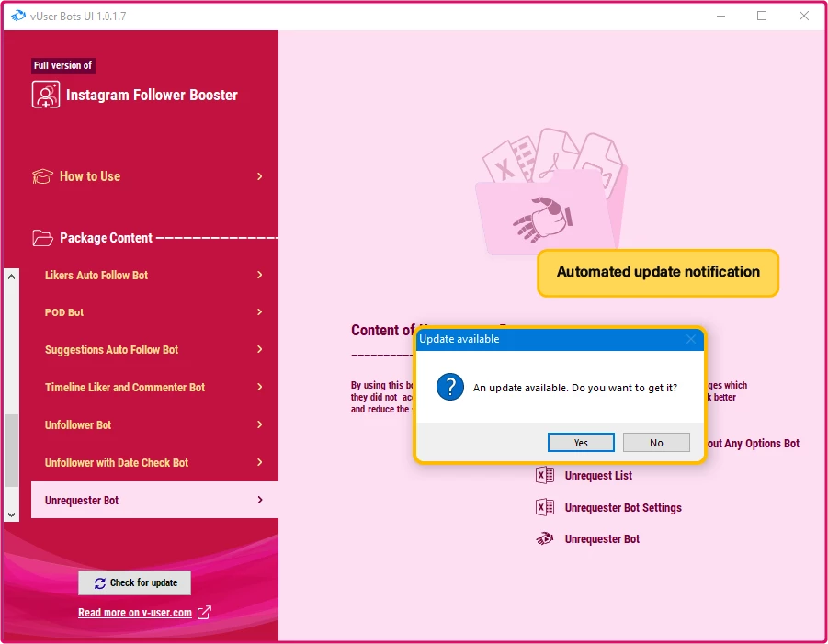The image size is (828, 644).
Task: Expand Likers Auto Follow Bot arrow
Action: pos(260,275)
